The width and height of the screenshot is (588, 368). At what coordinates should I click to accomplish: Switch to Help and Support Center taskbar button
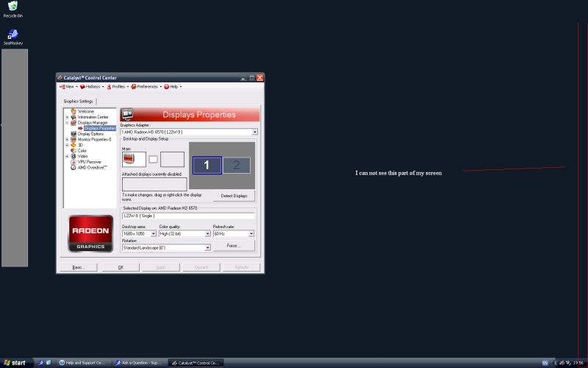click(82, 363)
